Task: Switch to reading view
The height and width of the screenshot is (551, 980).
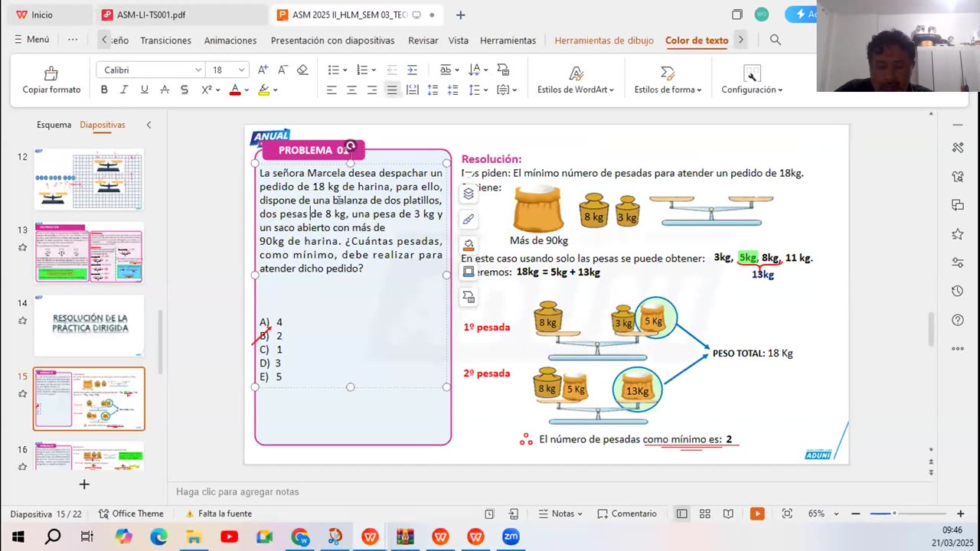Action: coord(728,514)
